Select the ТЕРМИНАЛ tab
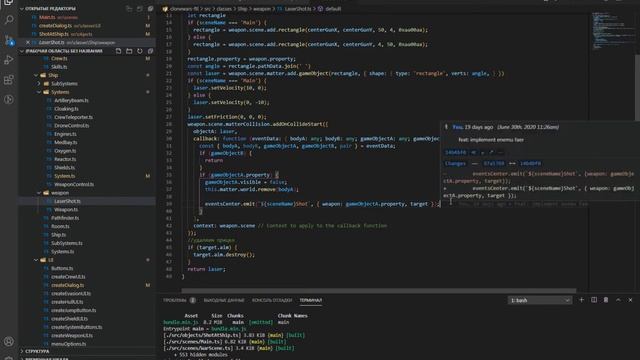The image size is (640, 360). tap(311, 300)
